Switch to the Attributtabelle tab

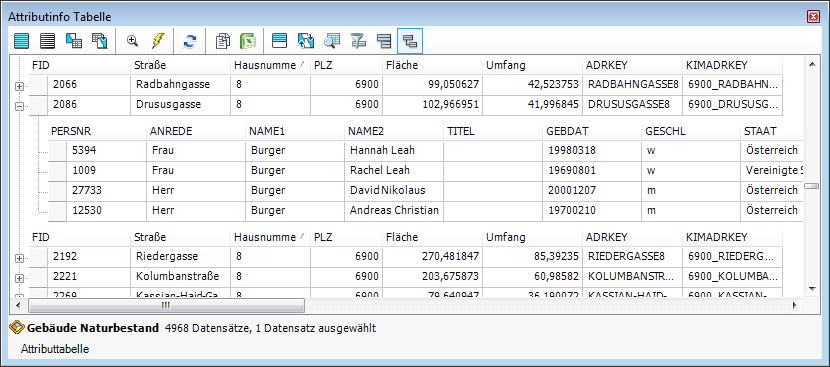click(55, 349)
